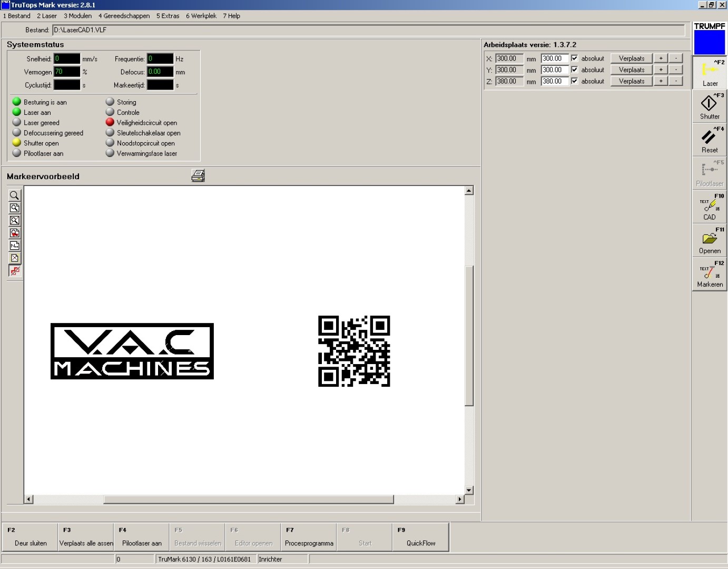
Task: Open the CAD editor (F10)
Action: [710, 207]
